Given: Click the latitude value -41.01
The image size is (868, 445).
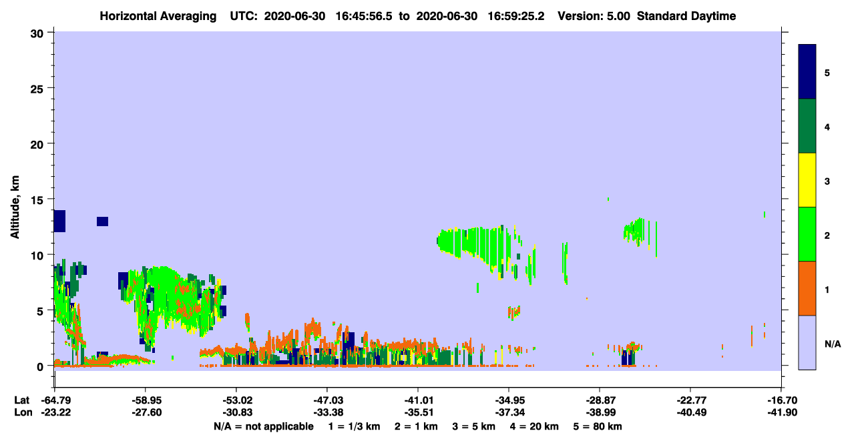Looking at the screenshot, I should point(418,400).
